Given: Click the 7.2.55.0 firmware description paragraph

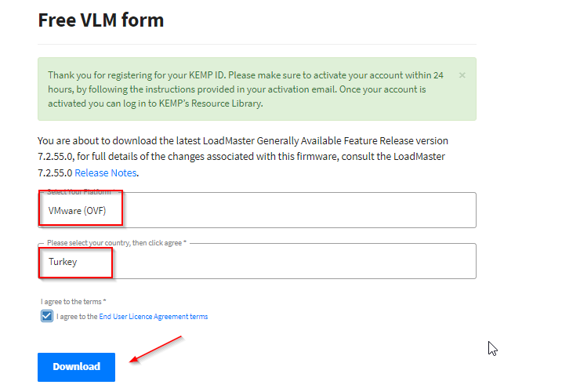Looking at the screenshot, I should pos(243,157).
